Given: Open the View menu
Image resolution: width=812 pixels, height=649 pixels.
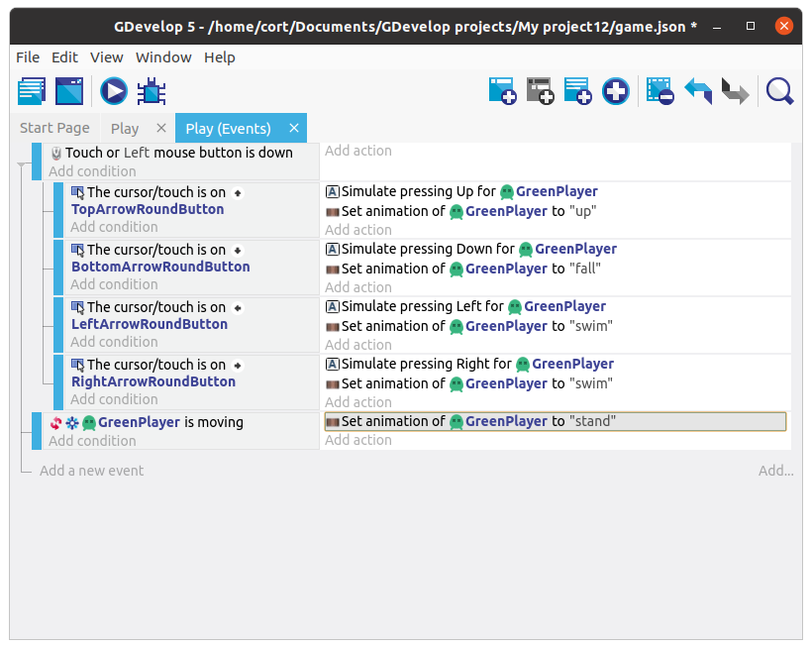Looking at the screenshot, I should (x=107, y=57).
